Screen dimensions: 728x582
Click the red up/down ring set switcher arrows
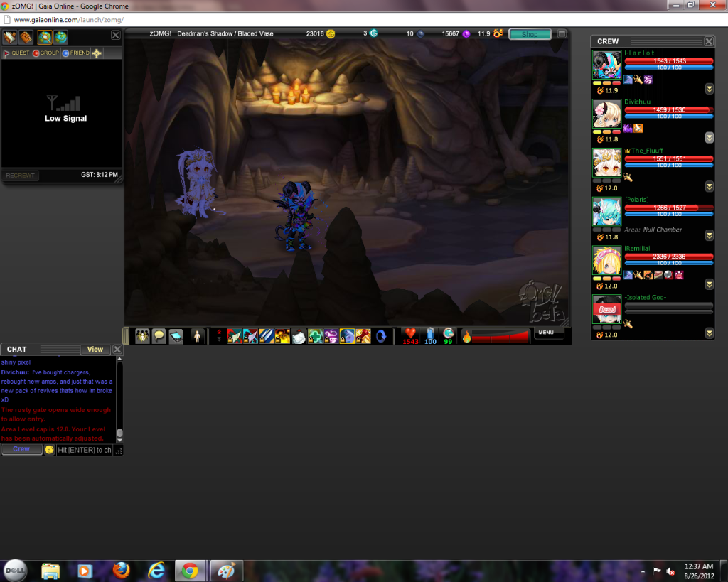(219, 336)
